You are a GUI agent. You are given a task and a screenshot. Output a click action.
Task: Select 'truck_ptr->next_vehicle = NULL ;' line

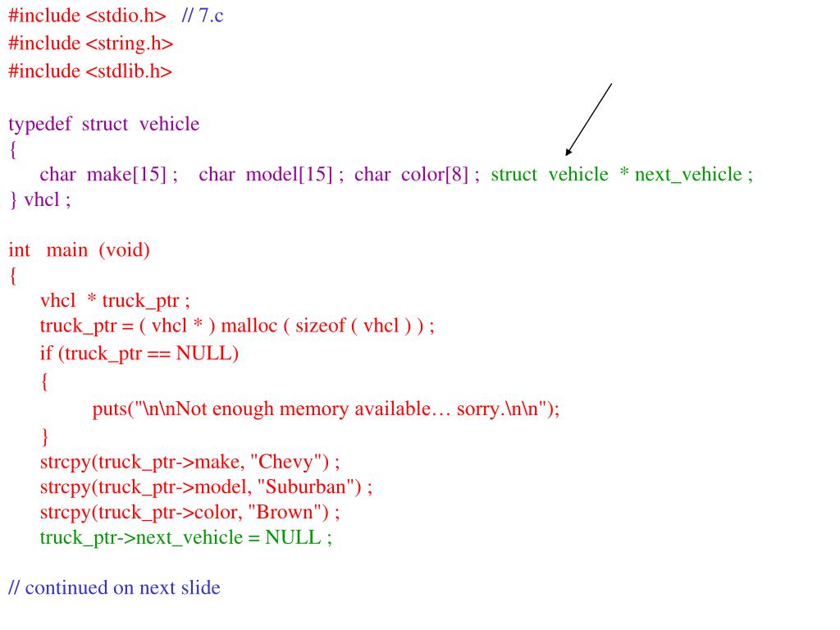[186, 538]
